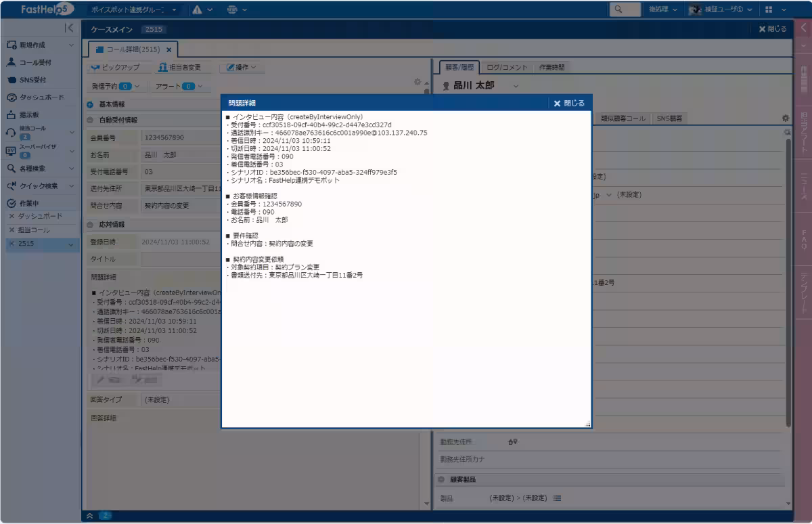812x524 pixels.
Task: Click the alert warning triangle icon
Action: click(197, 9)
